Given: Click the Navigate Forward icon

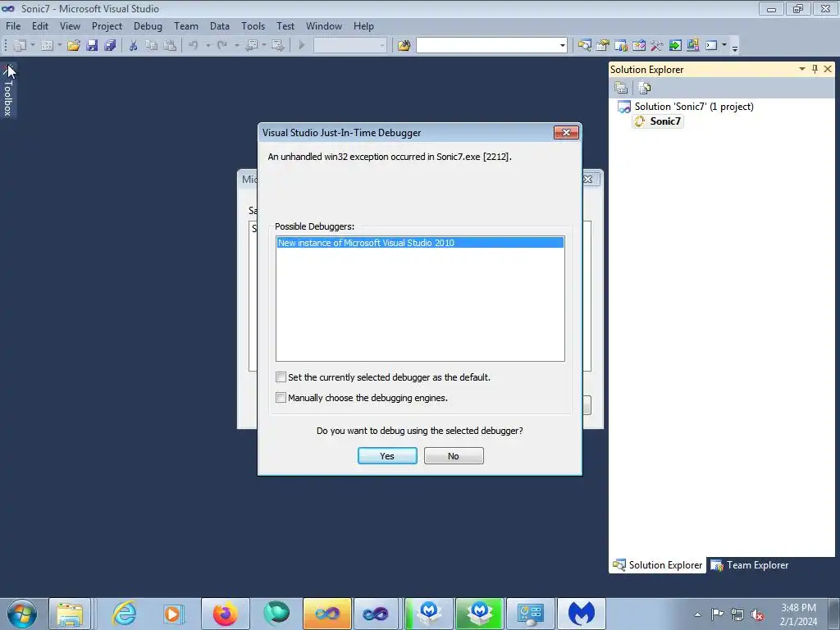Looking at the screenshot, I should 278,46.
